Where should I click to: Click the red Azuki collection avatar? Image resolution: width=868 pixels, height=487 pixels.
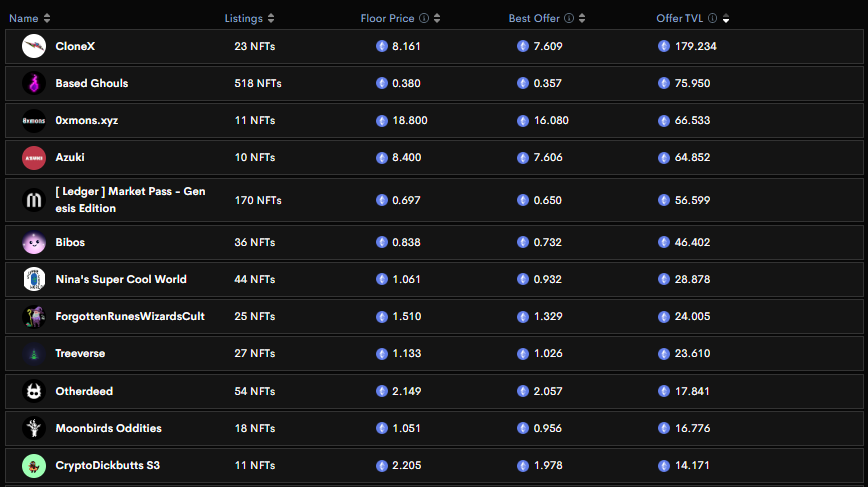(34, 158)
